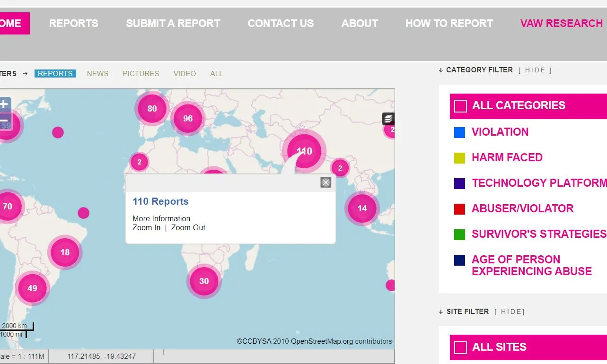Filter by HARM FACED category
607x364 pixels.
coord(507,157)
